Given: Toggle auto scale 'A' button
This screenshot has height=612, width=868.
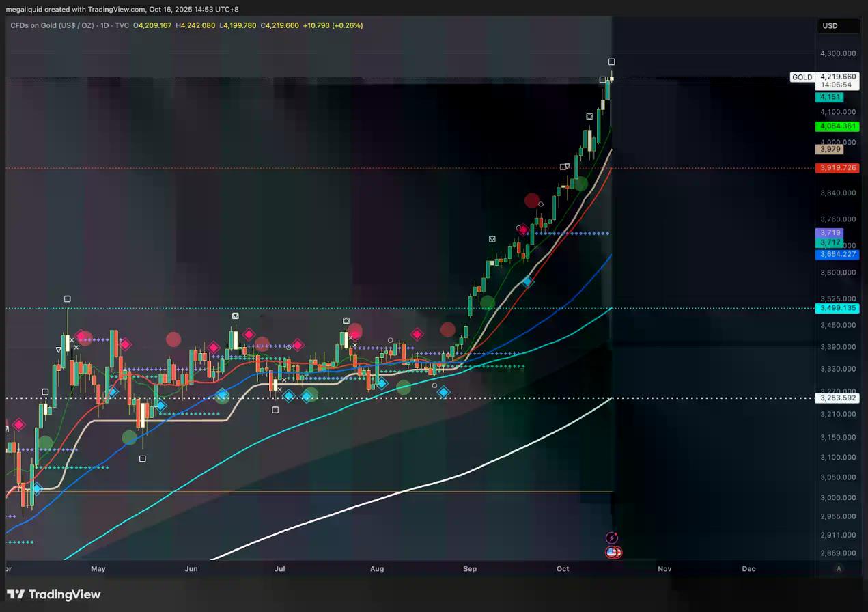Looking at the screenshot, I should (x=839, y=568).
